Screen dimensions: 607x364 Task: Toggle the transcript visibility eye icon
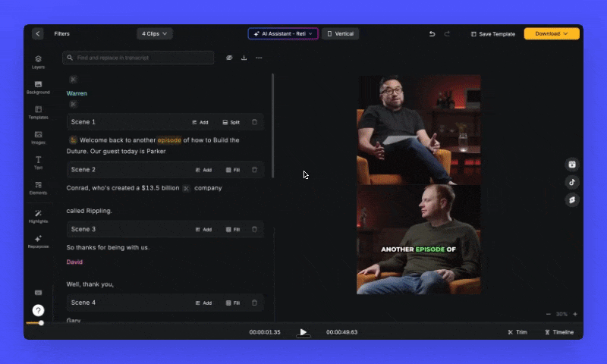pos(229,58)
